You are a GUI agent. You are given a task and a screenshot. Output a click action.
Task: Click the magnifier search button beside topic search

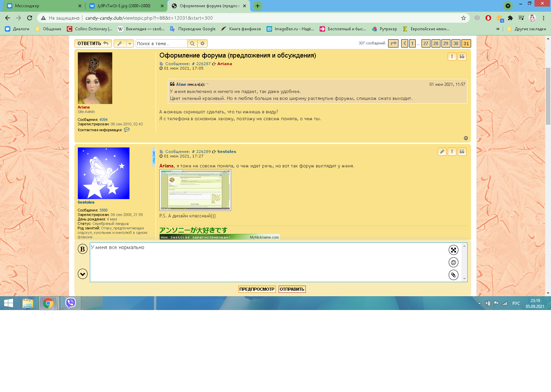193,43
